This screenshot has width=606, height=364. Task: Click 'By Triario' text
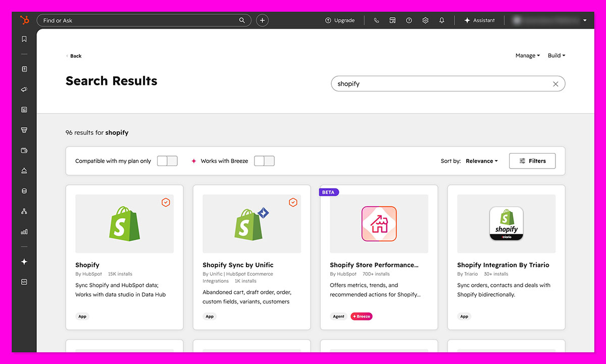point(467,274)
